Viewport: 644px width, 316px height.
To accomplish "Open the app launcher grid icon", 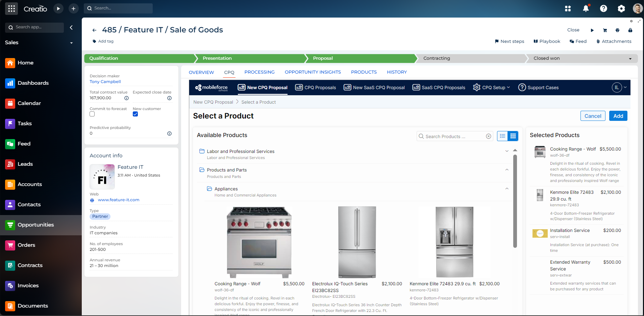I will pos(11,8).
